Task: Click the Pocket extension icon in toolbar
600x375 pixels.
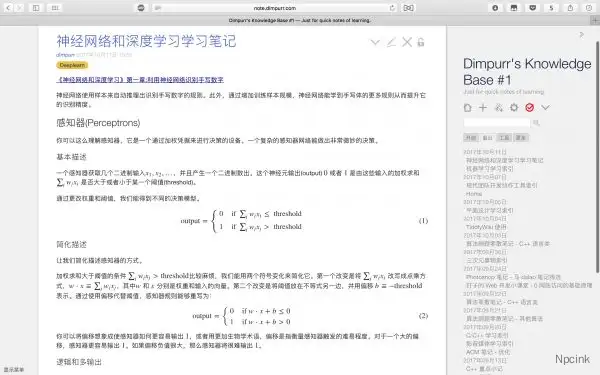Action: [x=533, y=8]
